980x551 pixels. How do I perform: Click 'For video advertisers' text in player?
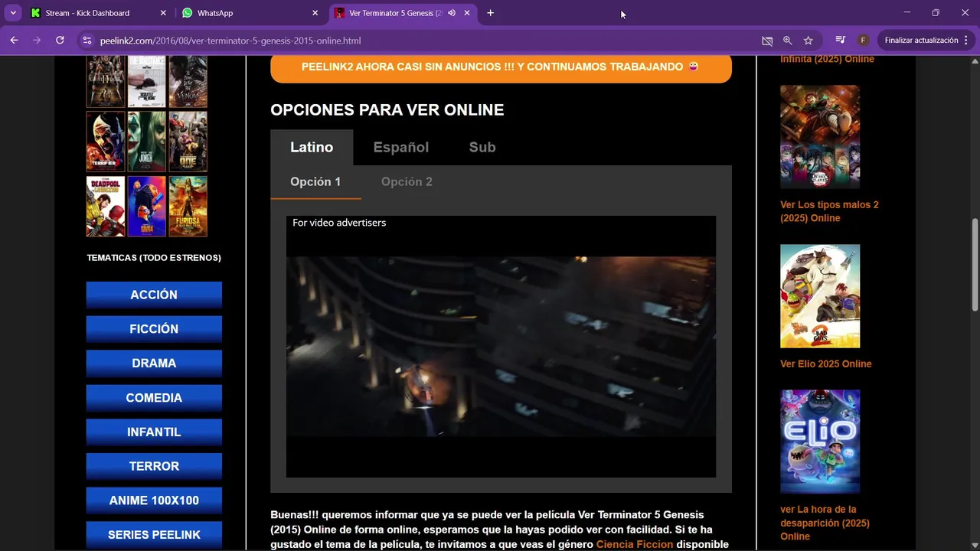point(339,223)
